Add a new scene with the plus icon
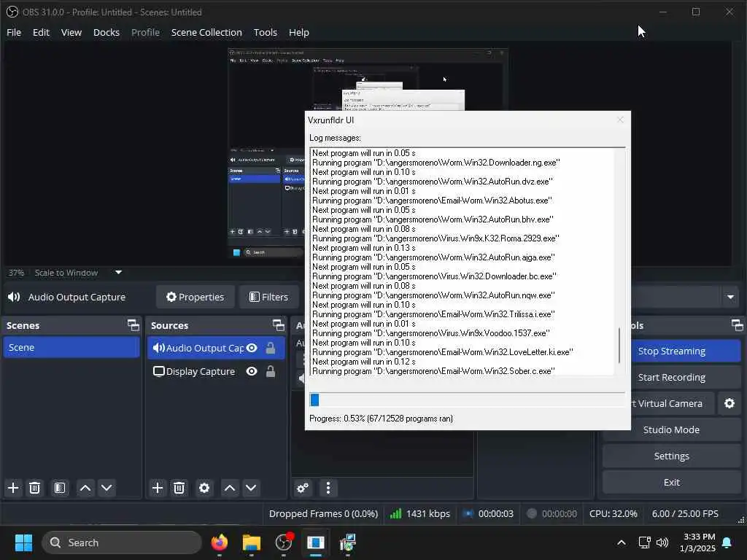 (13, 488)
